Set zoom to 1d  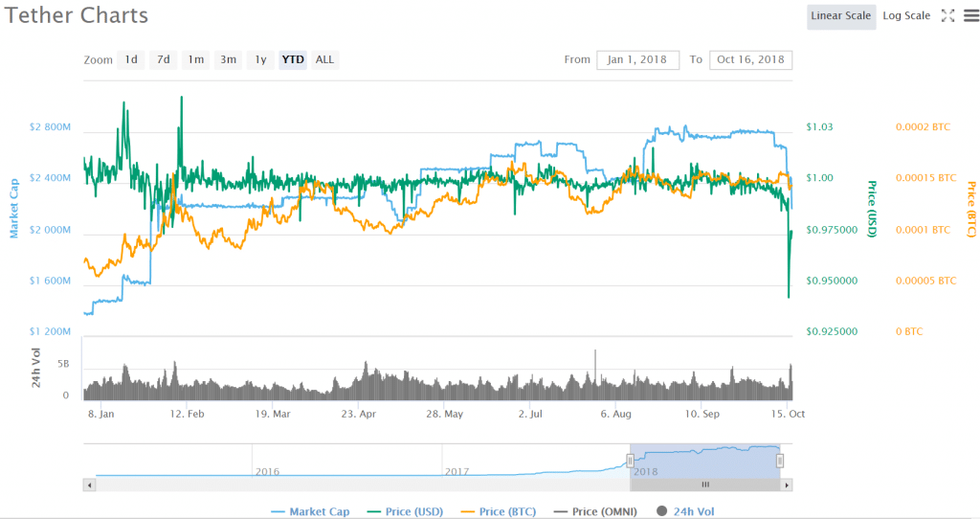[130, 59]
